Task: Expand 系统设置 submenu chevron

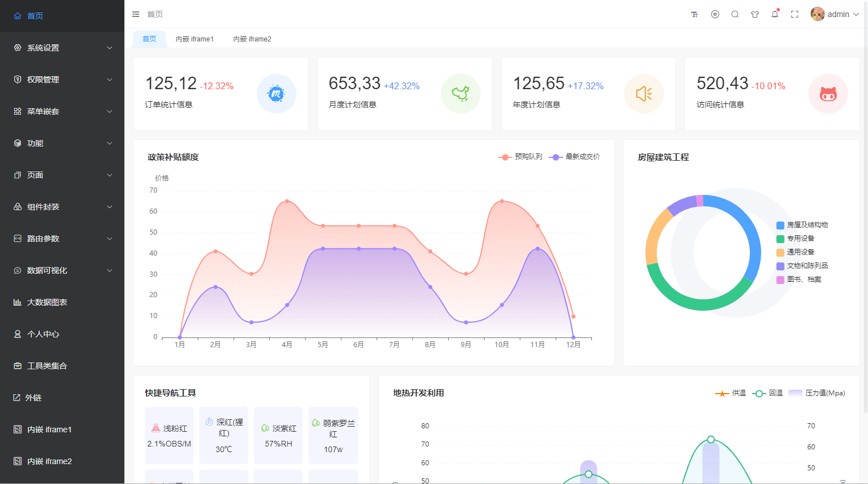Action: 110,48
